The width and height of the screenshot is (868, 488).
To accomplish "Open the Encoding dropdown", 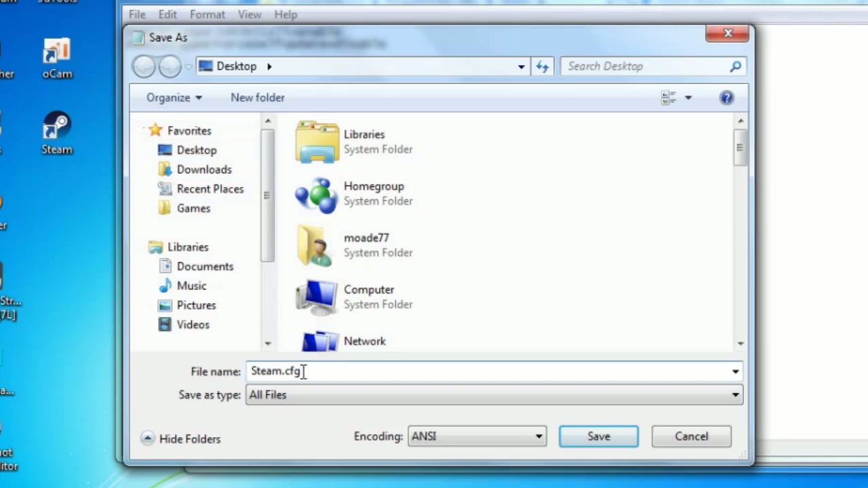I will click(x=538, y=436).
